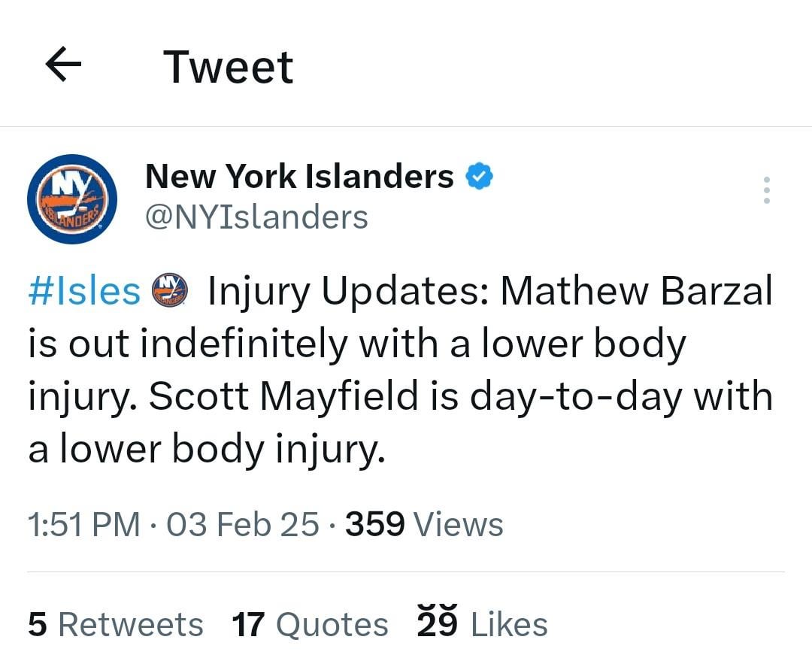Click the @NYIslanders handle

pyautogui.click(x=256, y=217)
